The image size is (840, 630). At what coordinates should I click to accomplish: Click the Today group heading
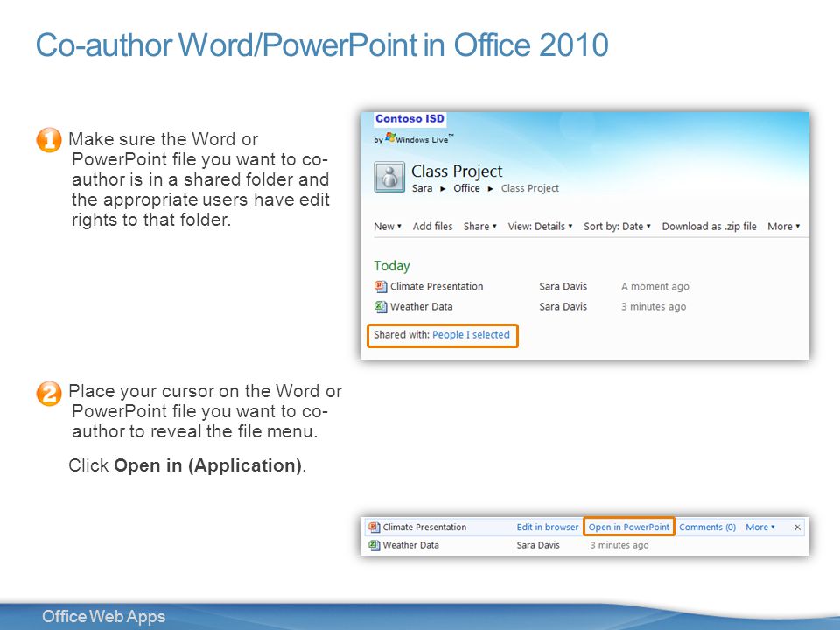392,266
